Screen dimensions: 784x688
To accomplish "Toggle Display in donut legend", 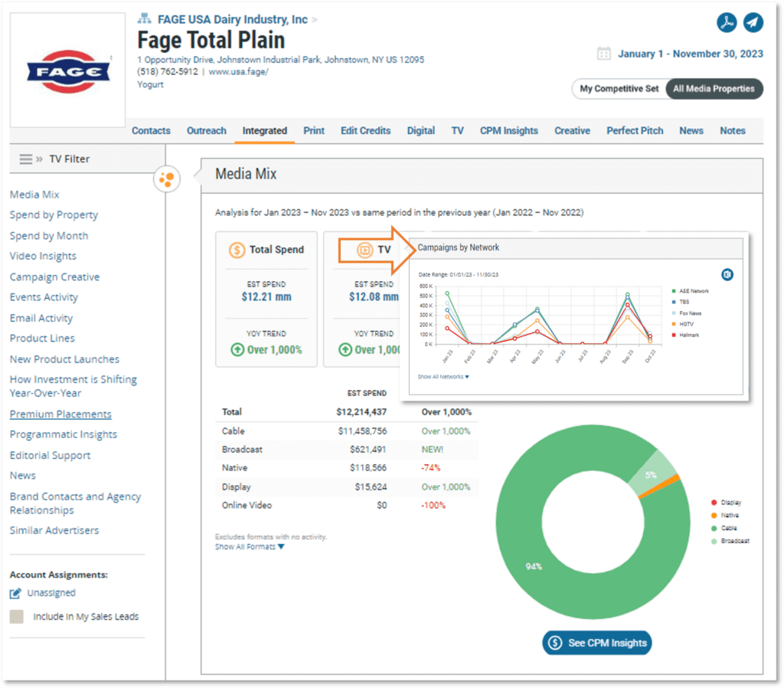I will coord(727,503).
